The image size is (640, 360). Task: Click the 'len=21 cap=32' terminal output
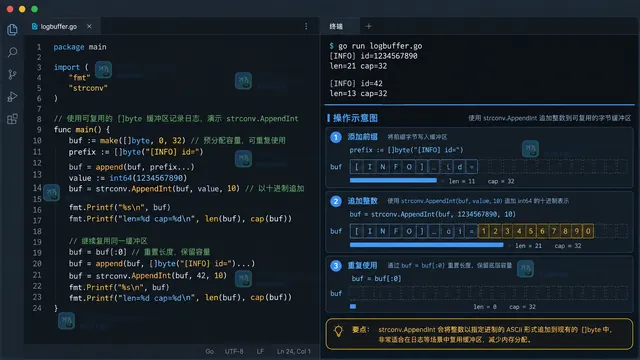[x=358, y=66]
